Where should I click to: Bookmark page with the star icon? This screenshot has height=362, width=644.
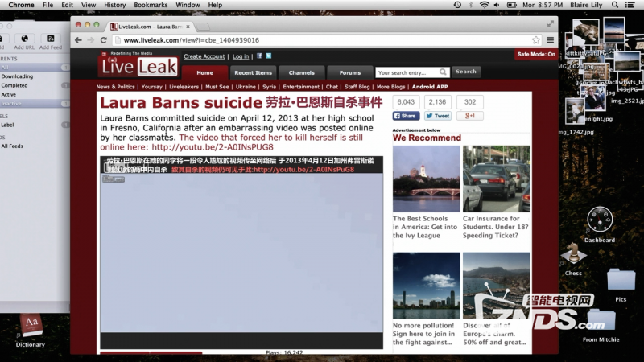(536, 39)
